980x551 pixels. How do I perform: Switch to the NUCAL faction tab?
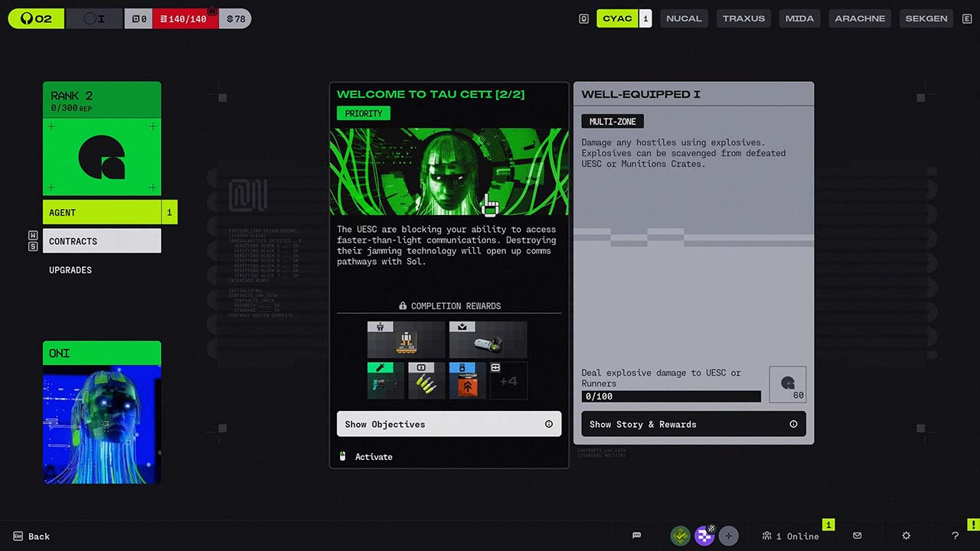pyautogui.click(x=684, y=18)
